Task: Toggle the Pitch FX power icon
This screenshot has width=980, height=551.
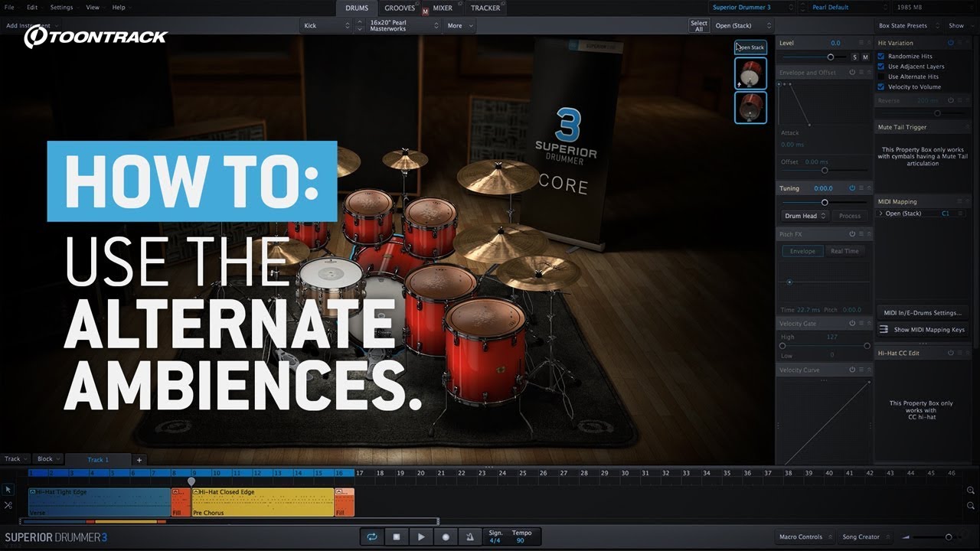Action: 852,234
